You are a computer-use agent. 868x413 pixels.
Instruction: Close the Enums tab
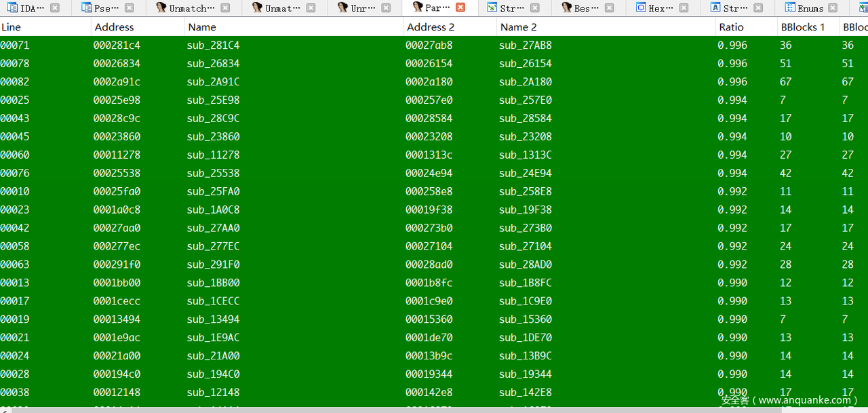coord(833,8)
